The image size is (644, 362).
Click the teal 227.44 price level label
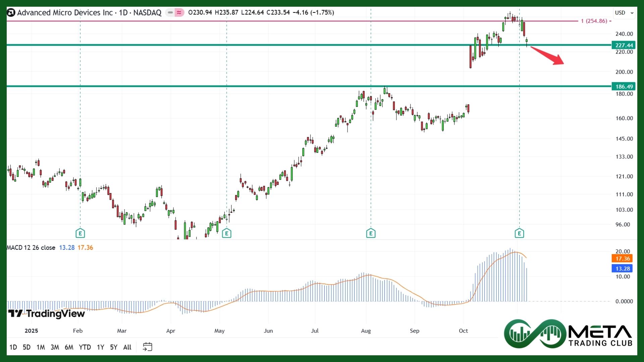624,45
